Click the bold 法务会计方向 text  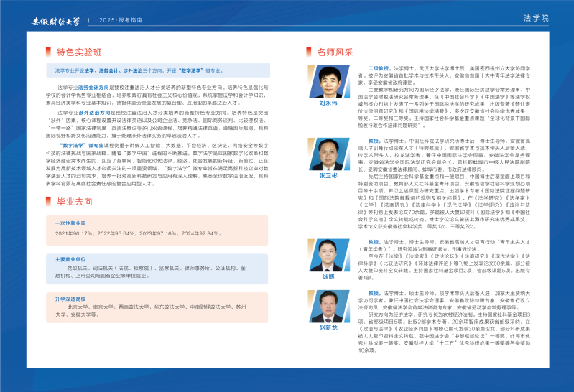(x=93, y=88)
